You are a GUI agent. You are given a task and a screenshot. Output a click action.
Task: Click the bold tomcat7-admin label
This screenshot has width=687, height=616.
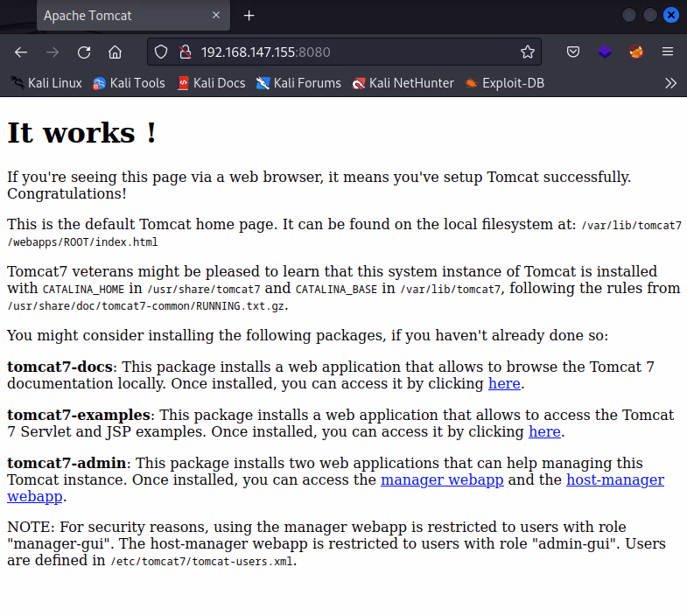click(x=67, y=464)
